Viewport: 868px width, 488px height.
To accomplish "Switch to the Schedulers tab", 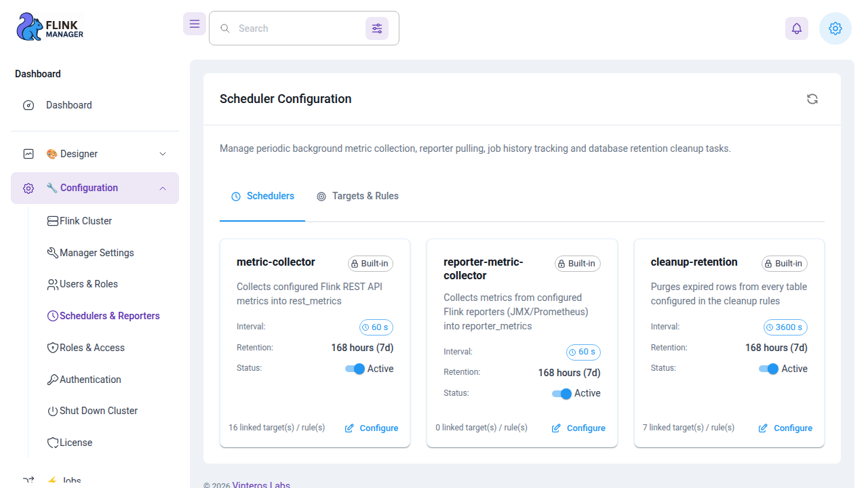I will (262, 197).
